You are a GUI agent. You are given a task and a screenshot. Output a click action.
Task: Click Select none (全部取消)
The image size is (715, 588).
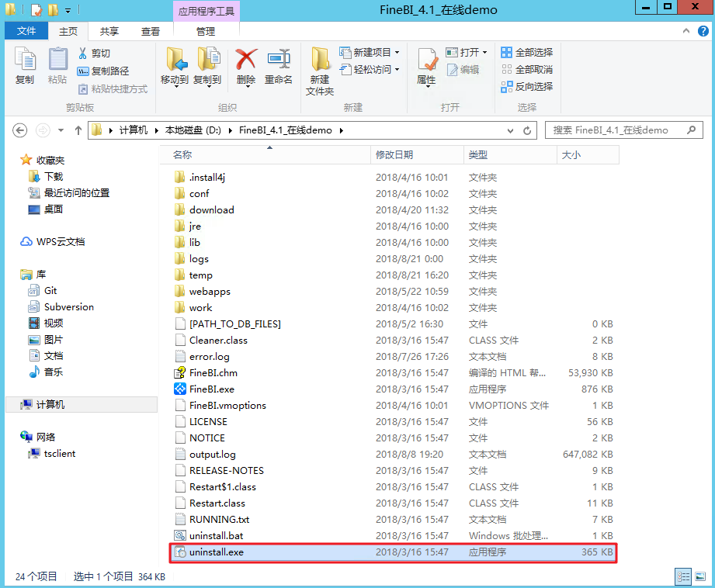[x=526, y=69]
